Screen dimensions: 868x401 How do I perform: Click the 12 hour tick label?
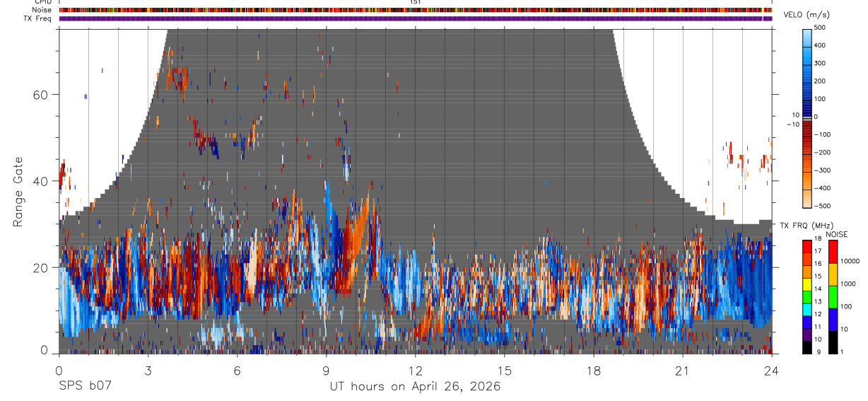(415, 371)
